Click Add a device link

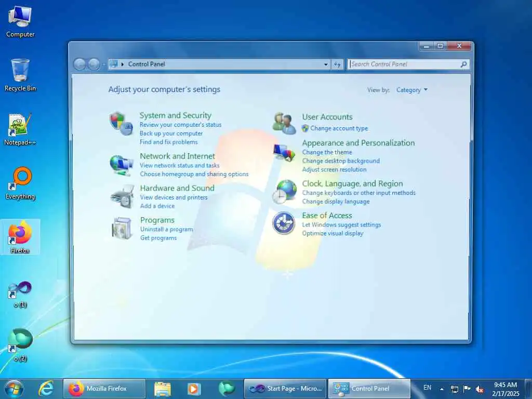pos(157,206)
